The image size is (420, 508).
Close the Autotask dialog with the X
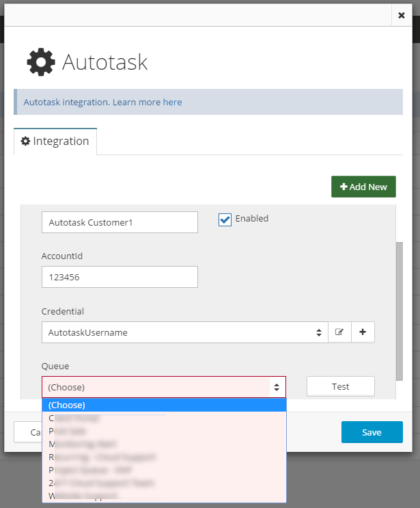pos(402,15)
